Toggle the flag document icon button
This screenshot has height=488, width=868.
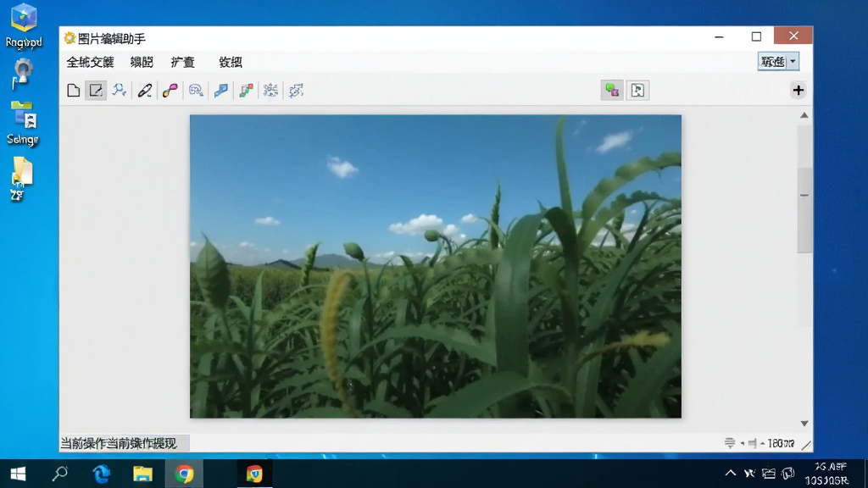pyautogui.click(x=637, y=90)
